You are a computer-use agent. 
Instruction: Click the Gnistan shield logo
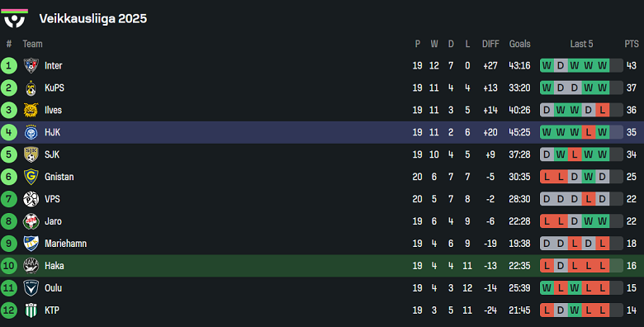[31, 177]
